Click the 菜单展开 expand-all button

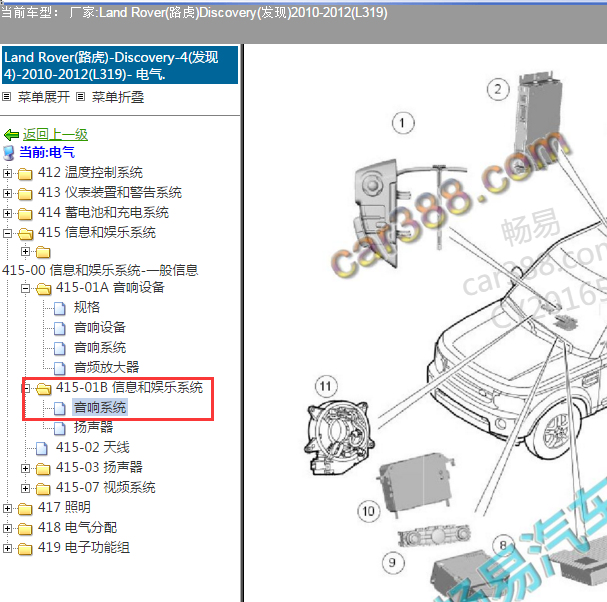click(x=44, y=97)
